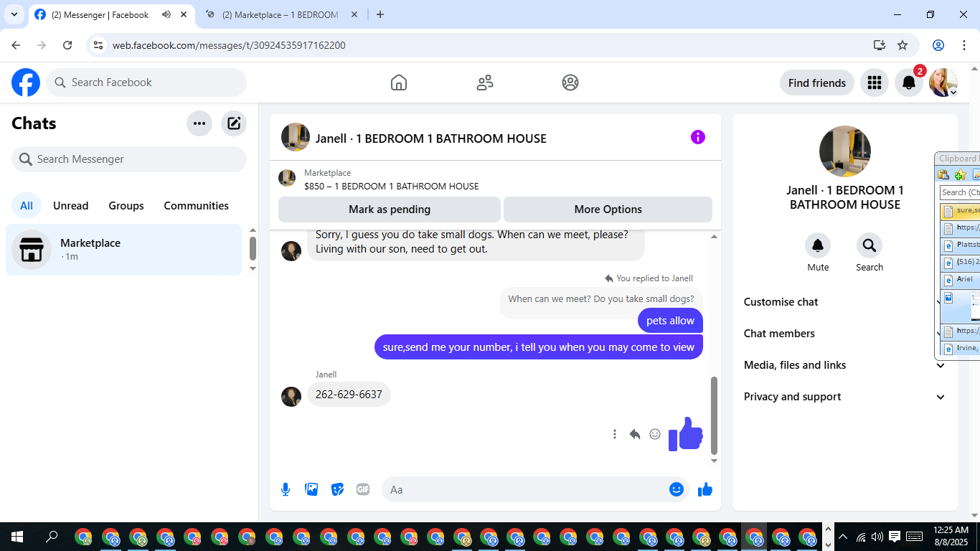This screenshot has height=551, width=980.
Task: Open the $850 1 BEDROOM listing link
Action: point(392,186)
